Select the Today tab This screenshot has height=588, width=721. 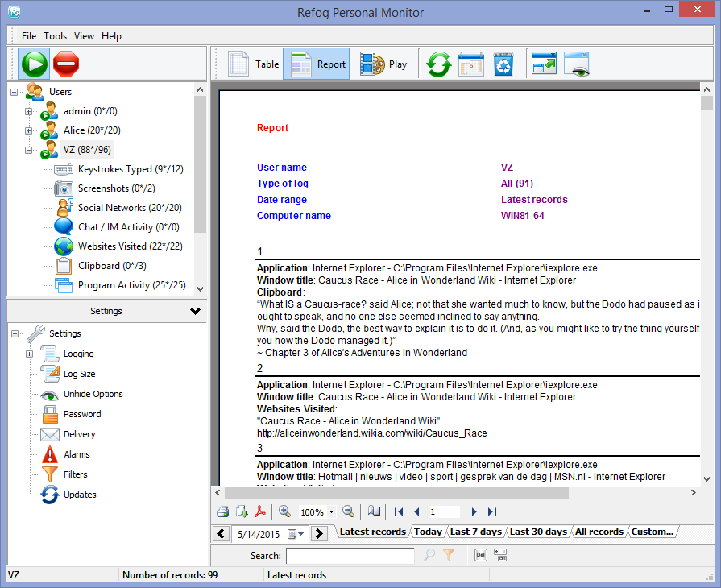(x=428, y=532)
